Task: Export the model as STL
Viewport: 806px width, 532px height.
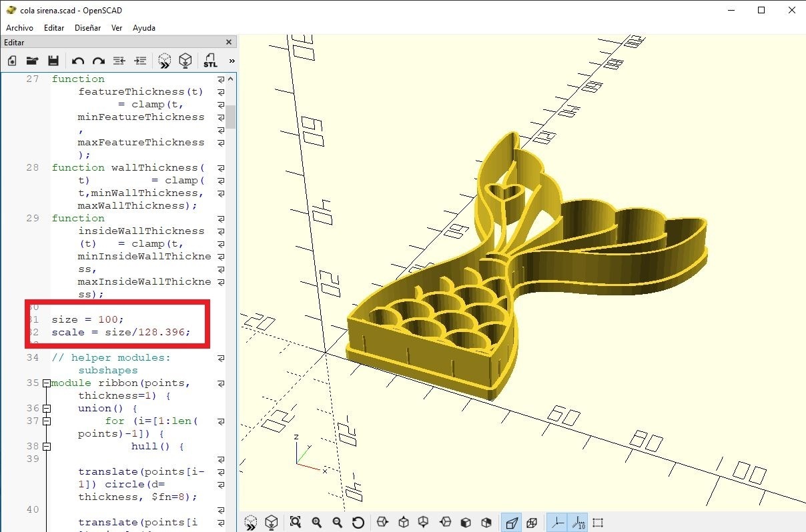Action: click(210, 61)
